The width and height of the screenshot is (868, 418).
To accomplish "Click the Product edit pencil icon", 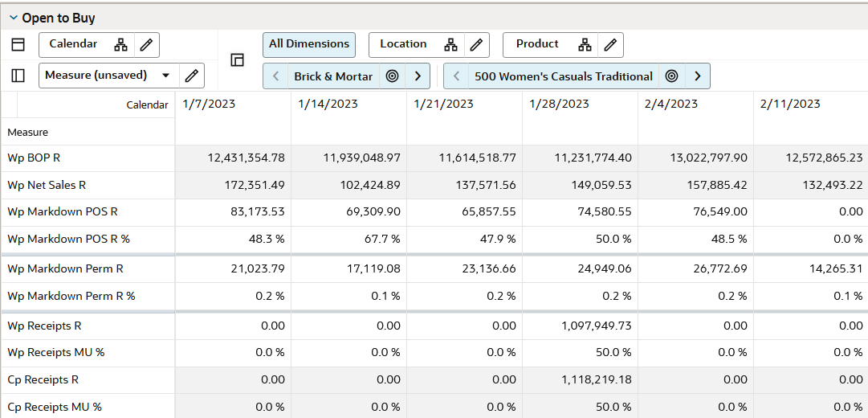I will click(610, 45).
